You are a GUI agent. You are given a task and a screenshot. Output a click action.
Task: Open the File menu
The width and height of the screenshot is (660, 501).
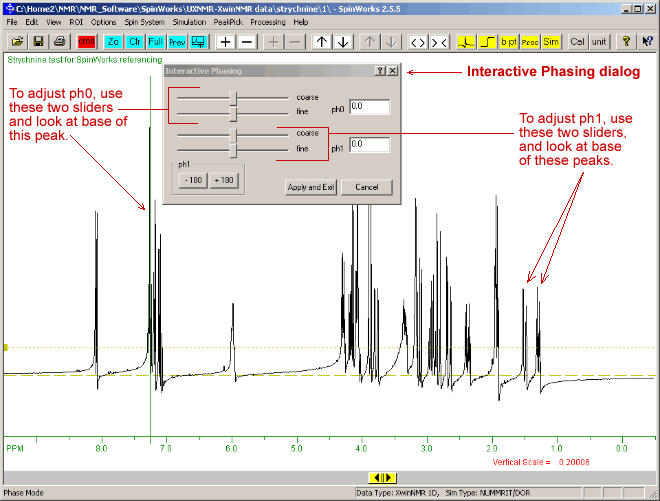coord(12,22)
